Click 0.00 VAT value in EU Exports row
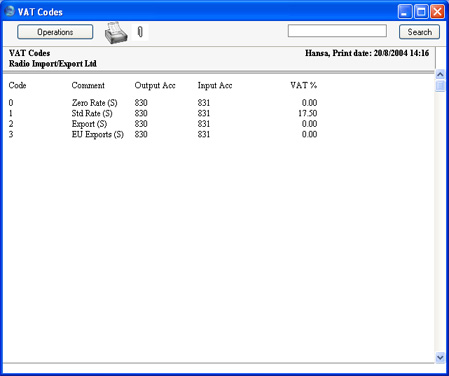This screenshot has width=449, height=376. click(309, 134)
